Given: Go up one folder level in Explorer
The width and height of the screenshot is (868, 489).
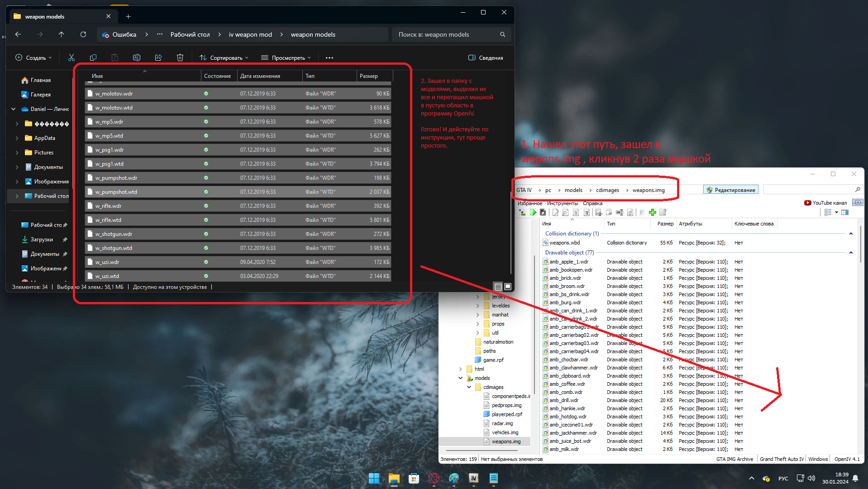Looking at the screenshot, I should click(62, 34).
